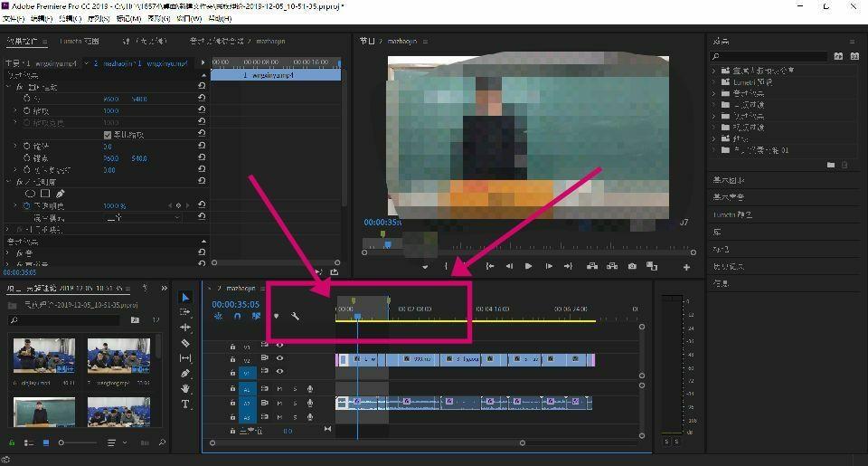Open timeline display settings wrench
Image resolution: width=868 pixels, height=466 pixels.
click(x=295, y=317)
